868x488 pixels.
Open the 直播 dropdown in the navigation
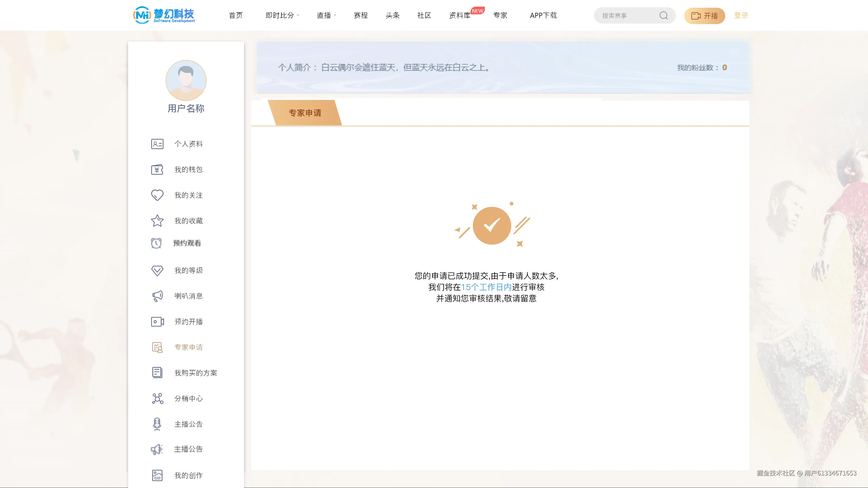pos(325,15)
